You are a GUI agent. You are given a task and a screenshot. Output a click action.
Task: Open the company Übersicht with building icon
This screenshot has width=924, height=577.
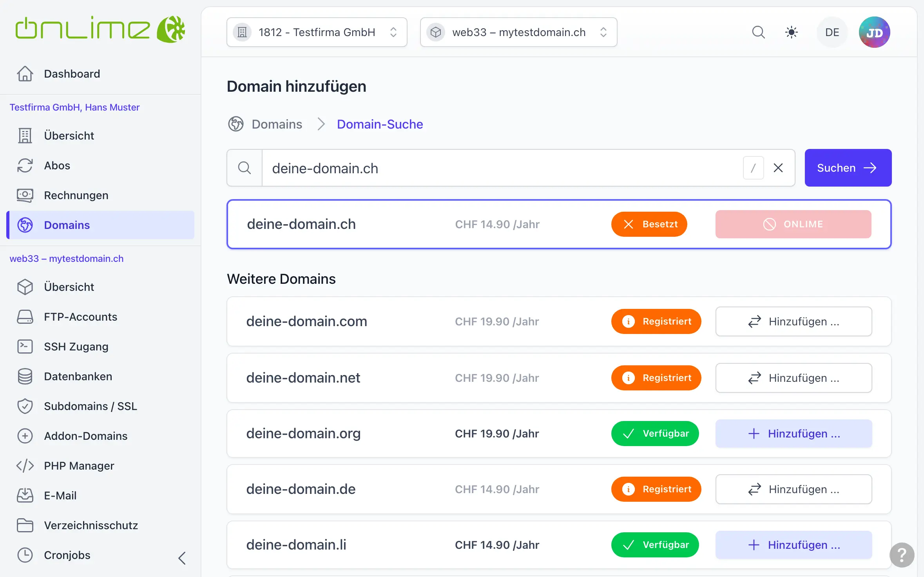tap(100, 136)
